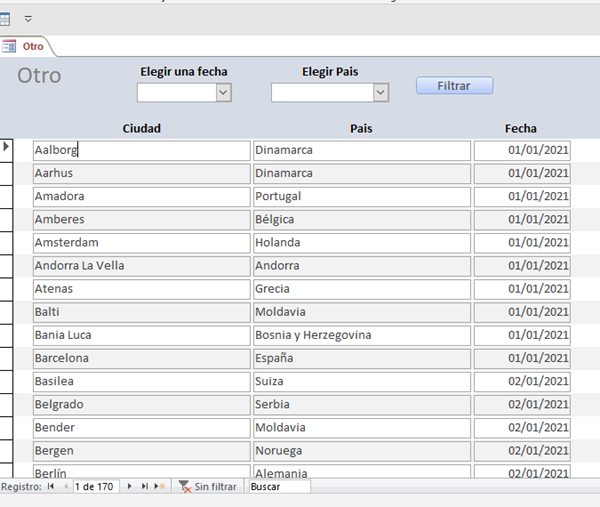Viewport: 600px width, 507px height.
Task: Click the table view icon in toolbar
Action: 7,18
